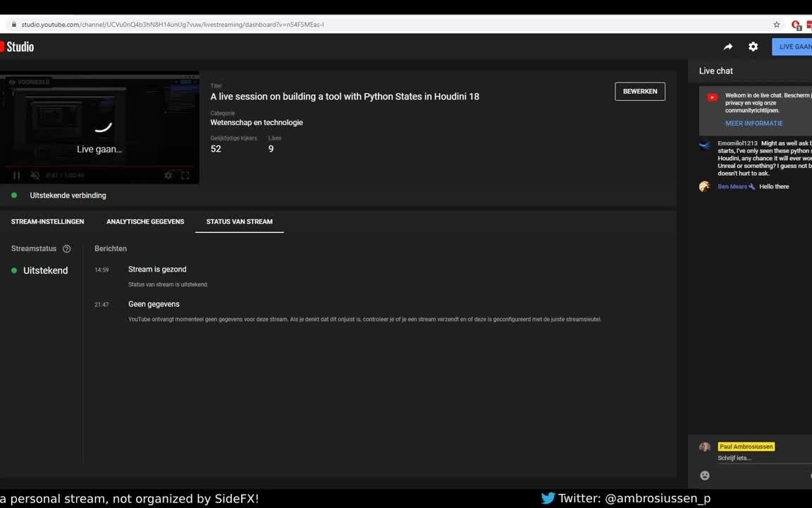Click the browser address bar URL

[x=173, y=25]
